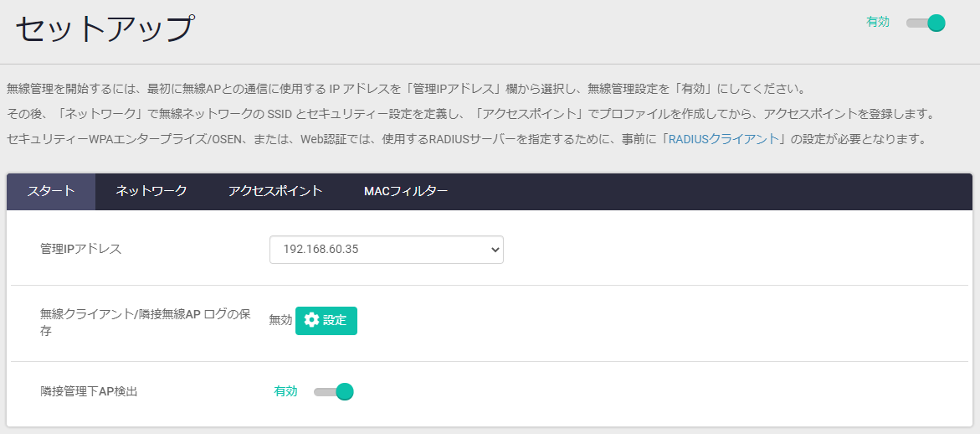Open the ネットワーク tab
The width and height of the screenshot is (980, 434).
pos(151,191)
